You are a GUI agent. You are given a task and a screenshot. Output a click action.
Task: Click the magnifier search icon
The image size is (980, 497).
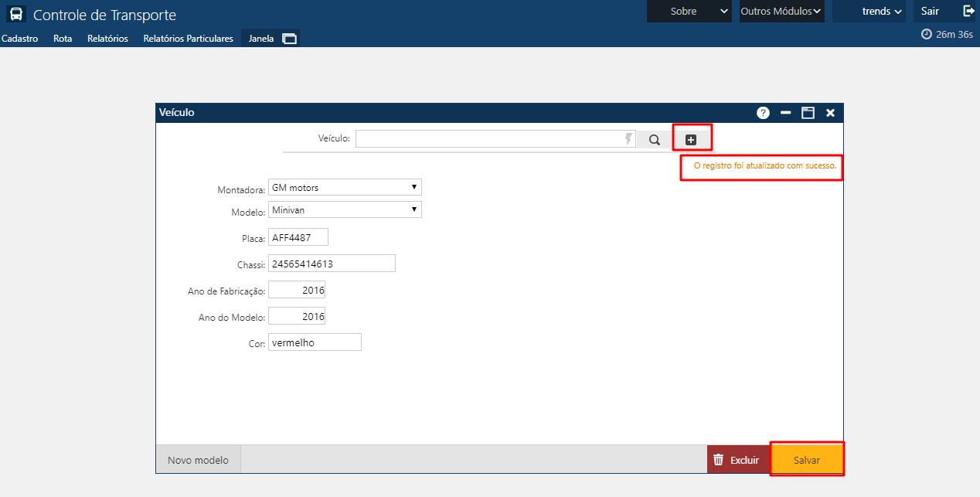655,140
